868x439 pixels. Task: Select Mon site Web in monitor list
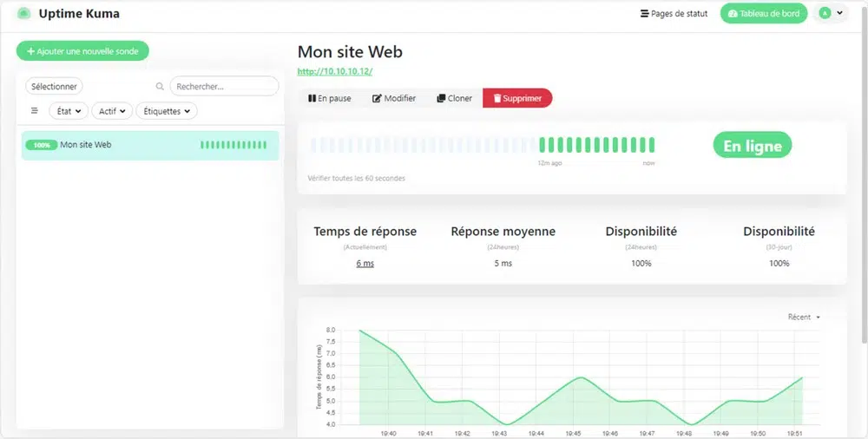tap(150, 145)
